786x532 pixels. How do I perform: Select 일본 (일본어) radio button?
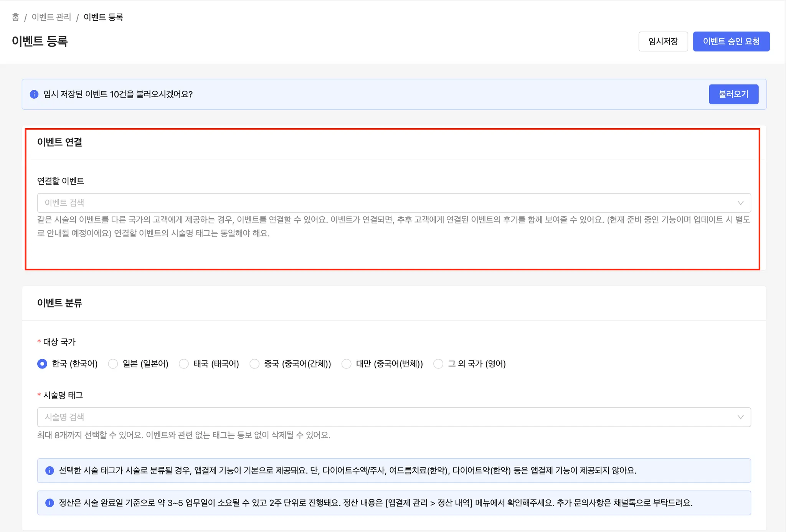tap(113, 364)
